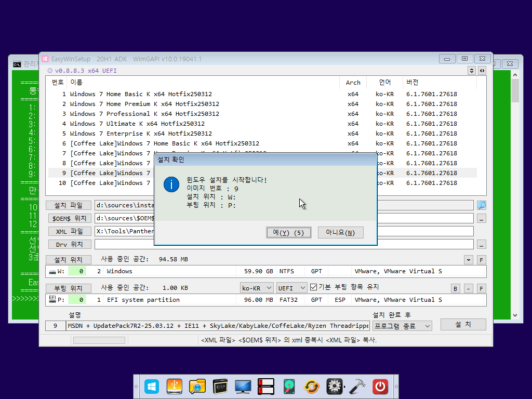532x399 pixels.
Task: Select row Windows 7 Home Basic K x64
Action: 262,95
